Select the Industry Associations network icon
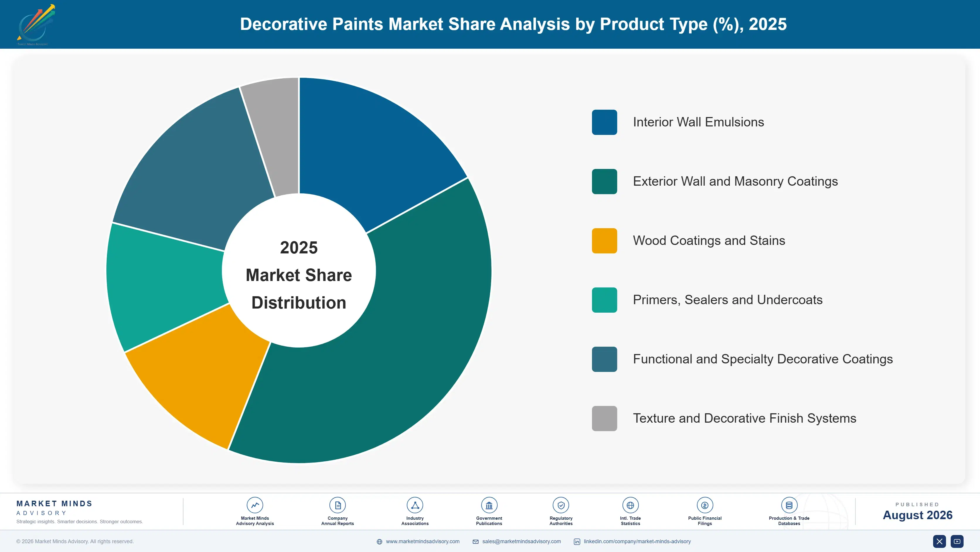This screenshot has width=980, height=552. click(415, 505)
